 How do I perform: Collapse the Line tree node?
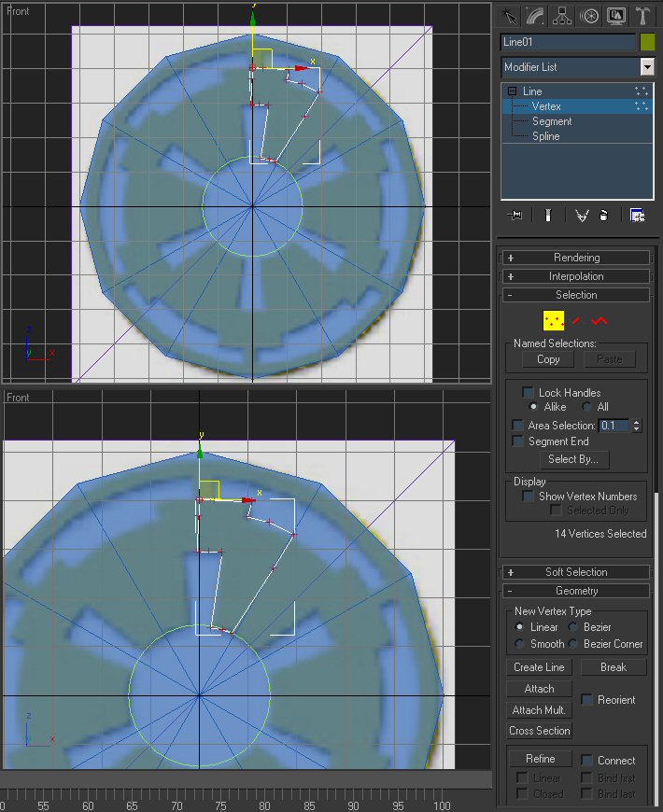pos(513,91)
